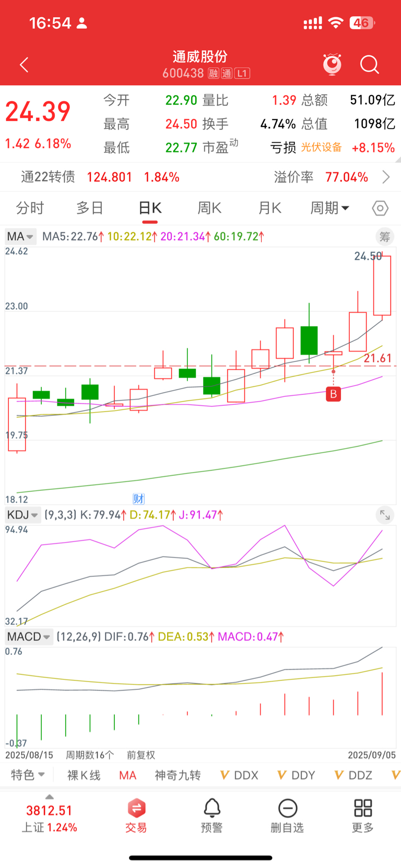Tap the J:91.47 readout
The image size is (401, 868).
coord(201,515)
